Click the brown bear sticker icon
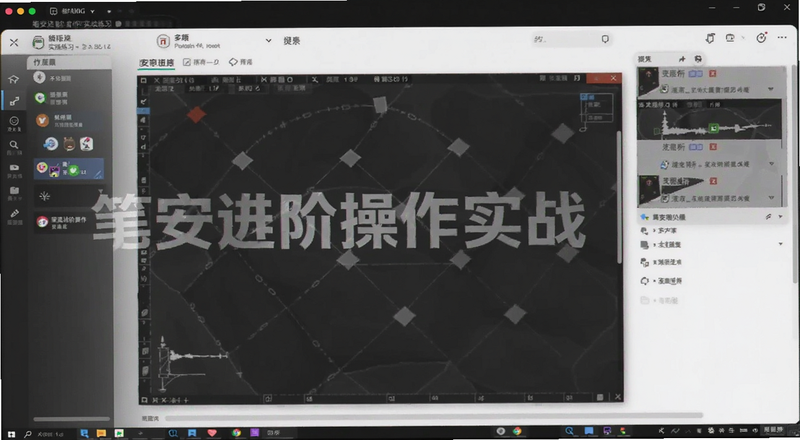Screen dimensions: 800x440 [x=69, y=144]
